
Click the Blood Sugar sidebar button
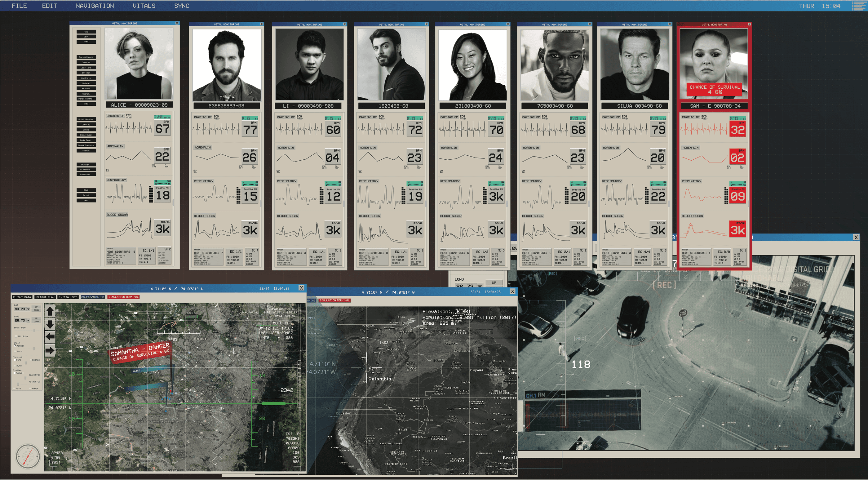tap(86, 135)
